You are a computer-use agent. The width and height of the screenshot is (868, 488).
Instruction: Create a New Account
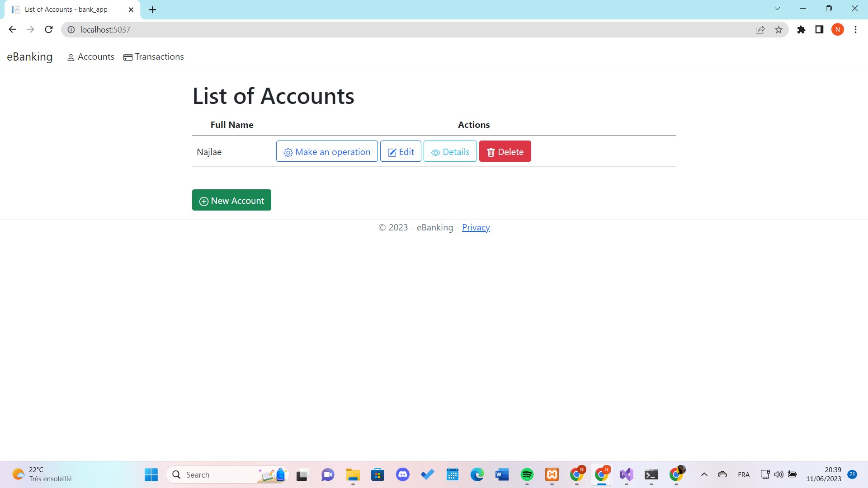coord(231,200)
